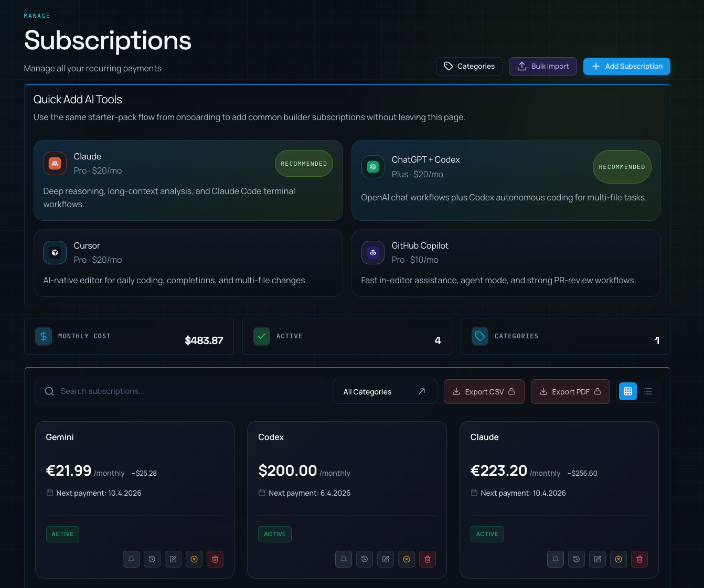Click the edit pencil icon on Gemini card
Image resolution: width=704 pixels, height=588 pixels.
coord(173,559)
